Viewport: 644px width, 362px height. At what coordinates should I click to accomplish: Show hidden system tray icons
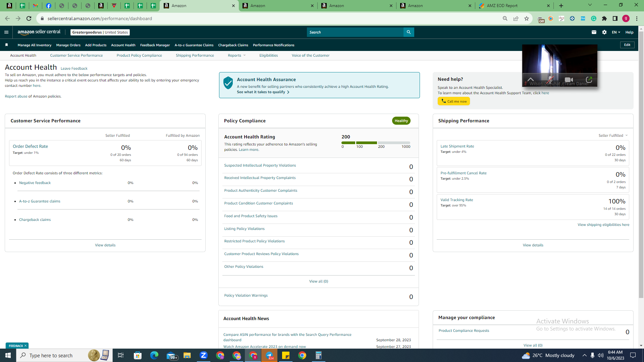(x=585, y=355)
